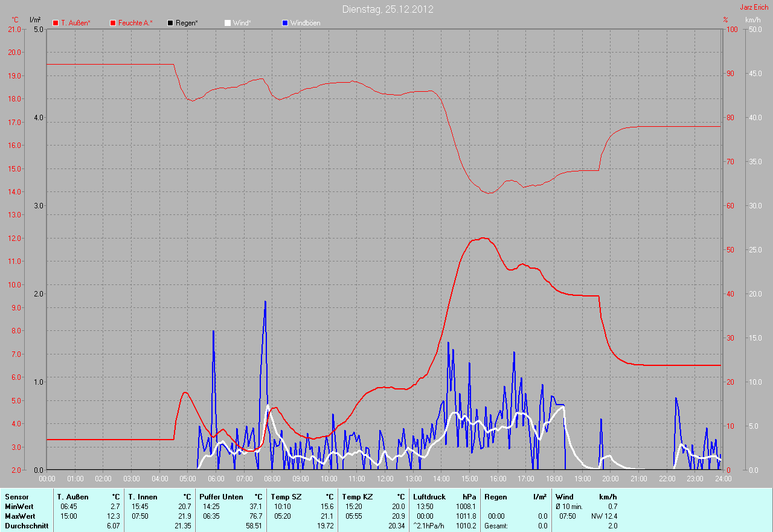Click the 'T. Innen' column header

(x=143, y=497)
